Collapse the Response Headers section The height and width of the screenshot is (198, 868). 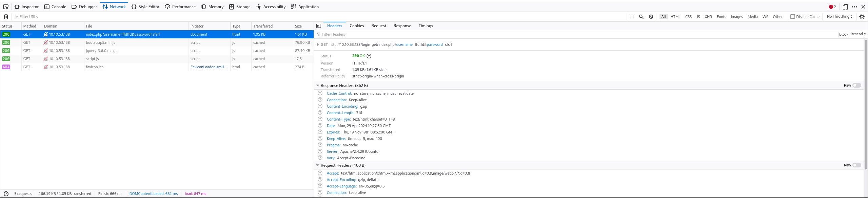pos(318,86)
